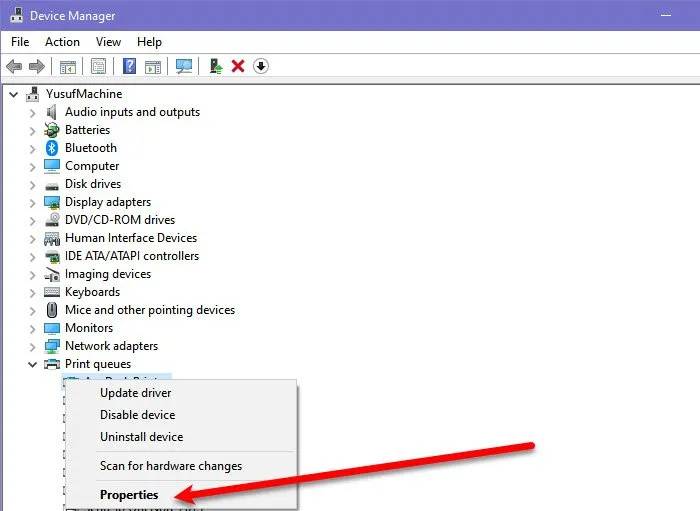Select the DVD/CD-ROM drives label

(x=120, y=220)
